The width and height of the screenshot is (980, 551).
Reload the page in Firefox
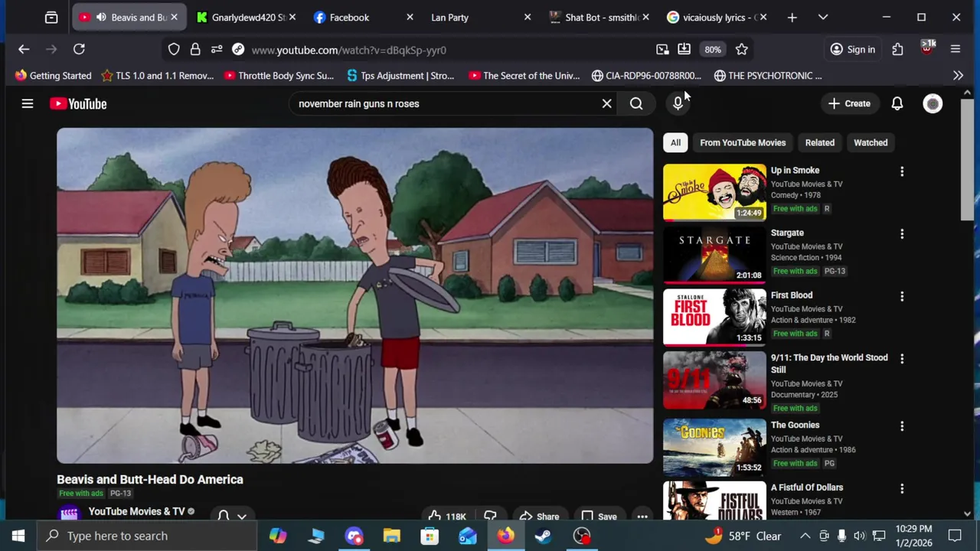click(x=79, y=50)
